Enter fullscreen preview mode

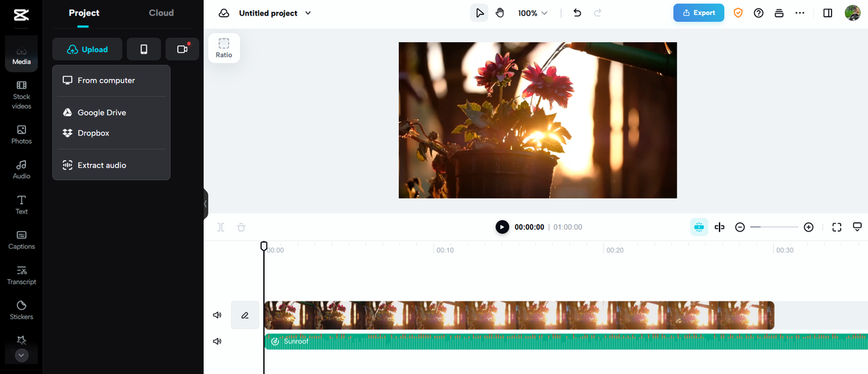[837, 227]
